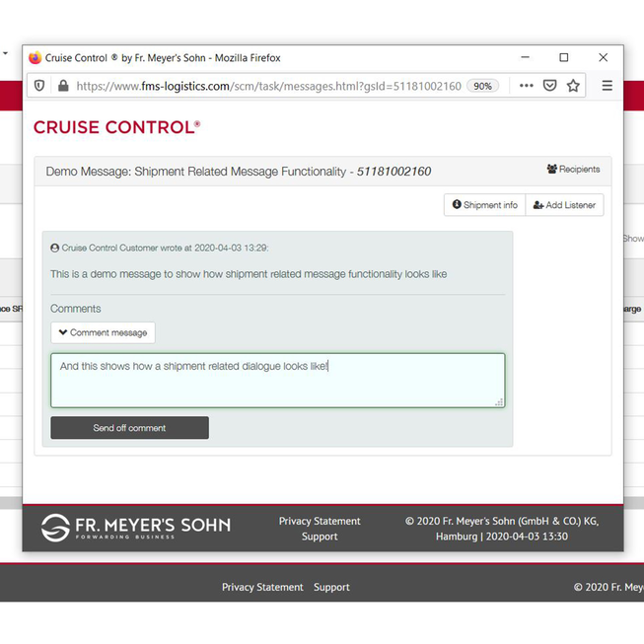Open Support link in background page footer
Image resolution: width=644 pixels, height=644 pixels.
pos(331,587)
